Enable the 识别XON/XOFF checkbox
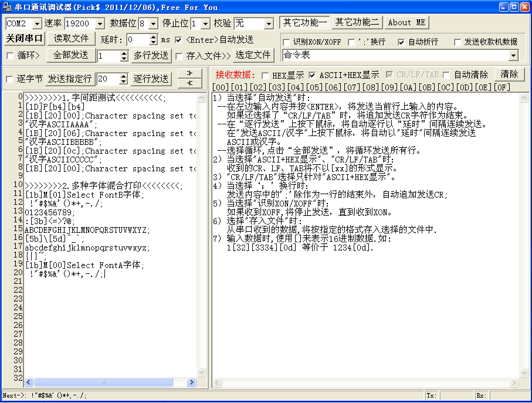The height and width of the screenshot is (403, 532). click(x=286, y=42)
